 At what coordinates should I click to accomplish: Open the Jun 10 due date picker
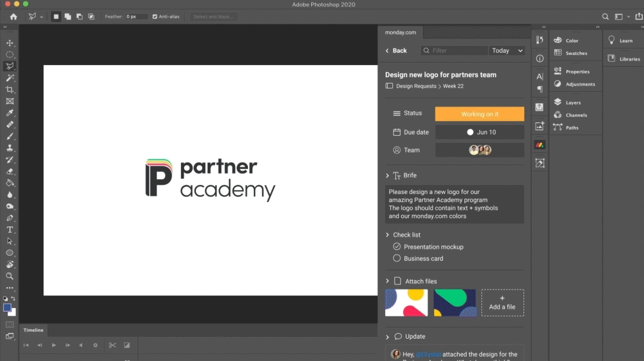(479, 132)
